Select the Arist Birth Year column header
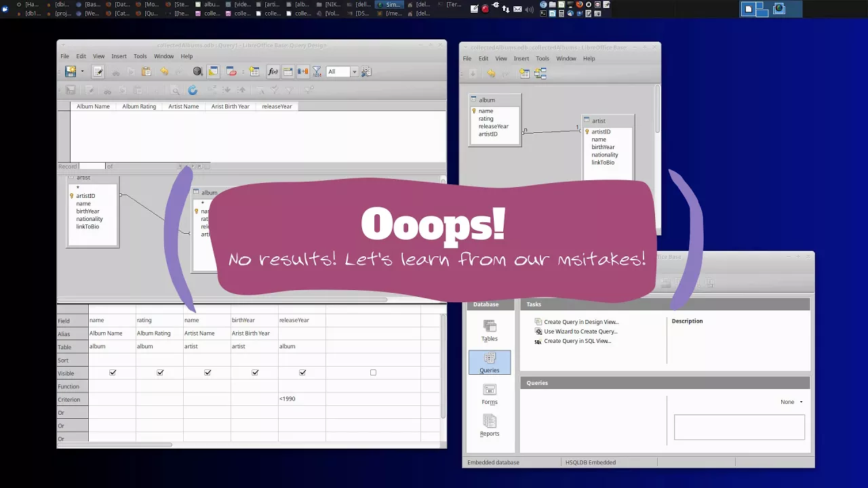 [230, 106]
